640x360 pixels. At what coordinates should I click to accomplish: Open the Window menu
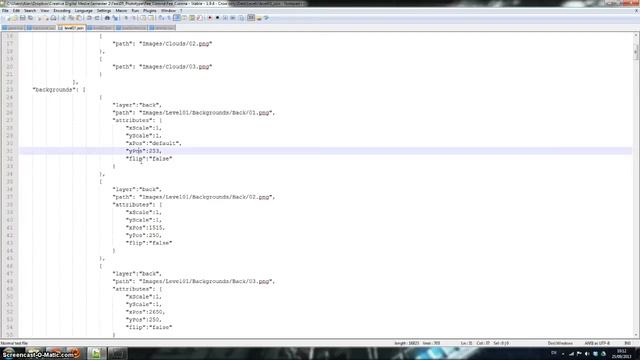pyautogui.click(x=168, y=11)
